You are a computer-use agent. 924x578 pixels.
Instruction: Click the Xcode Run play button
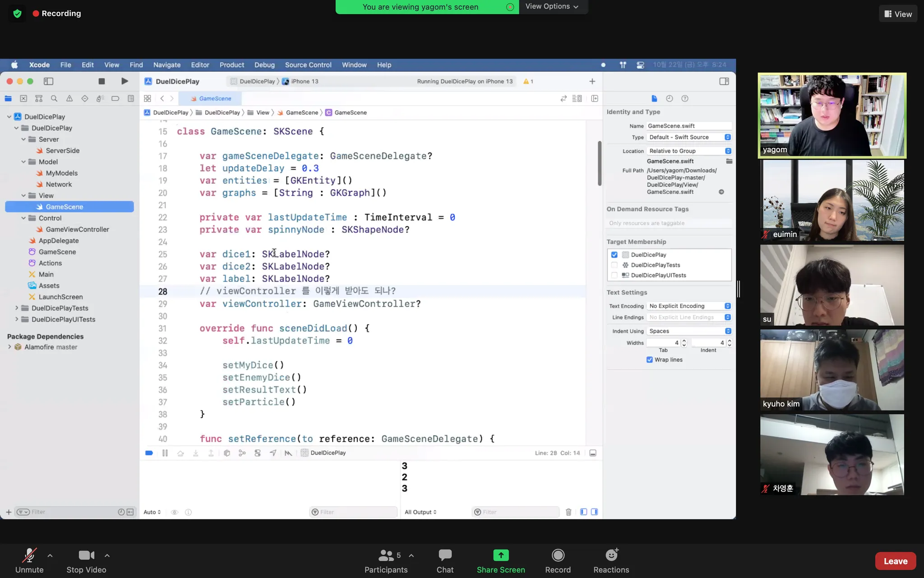(x=125, y=81)
